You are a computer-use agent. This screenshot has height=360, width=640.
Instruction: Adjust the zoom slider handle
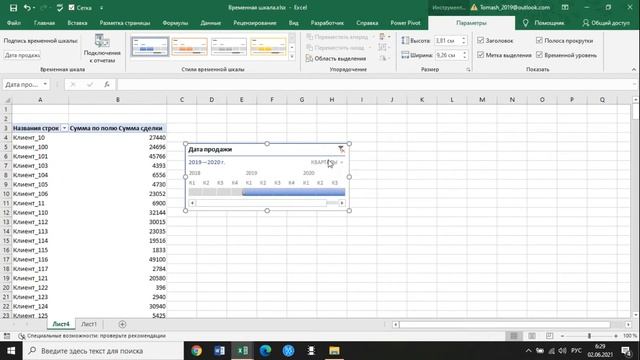(x=589, y=336)
